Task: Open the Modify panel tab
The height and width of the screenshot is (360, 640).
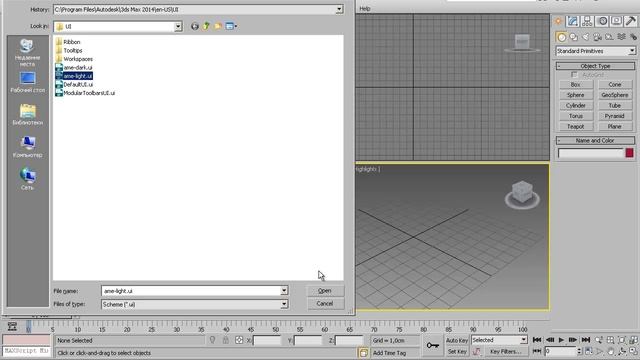Action: [x=573, y=21]
